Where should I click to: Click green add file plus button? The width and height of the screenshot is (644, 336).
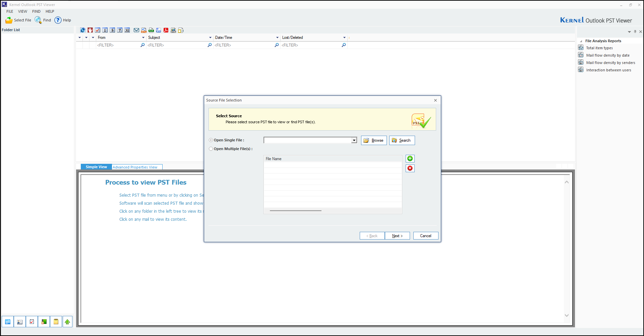click(x=410, y=158)
